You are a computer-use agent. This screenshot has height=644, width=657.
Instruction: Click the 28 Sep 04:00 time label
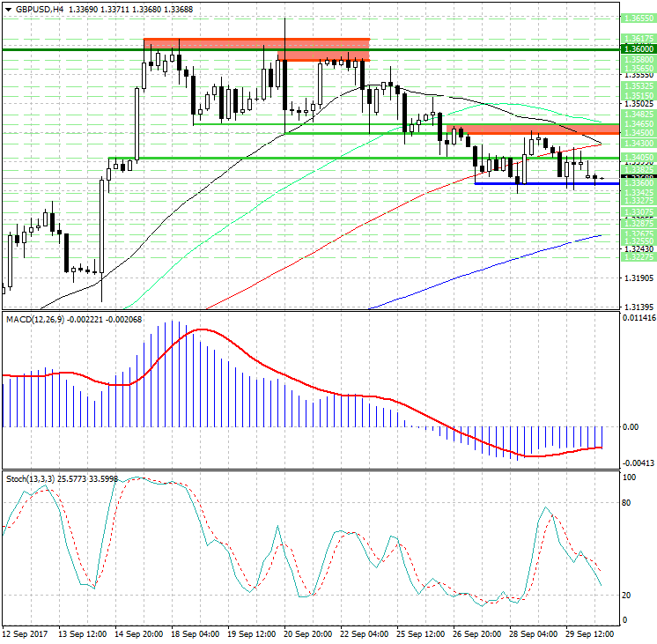534,634
